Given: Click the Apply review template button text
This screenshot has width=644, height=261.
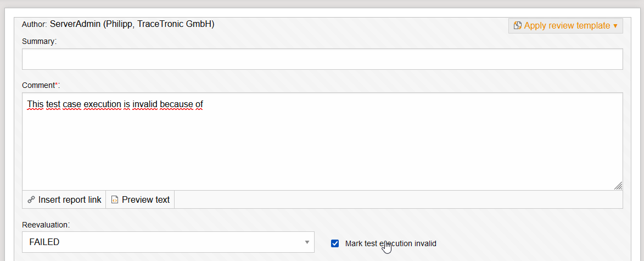Looking at the screenshot, I should coord(567,26).
